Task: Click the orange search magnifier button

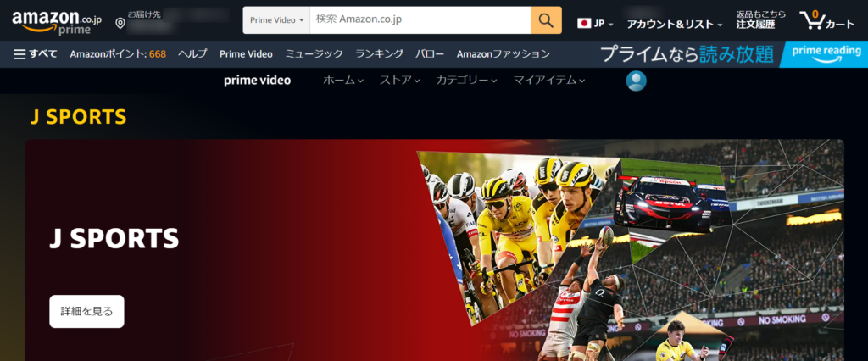Action: coord(546,20)
